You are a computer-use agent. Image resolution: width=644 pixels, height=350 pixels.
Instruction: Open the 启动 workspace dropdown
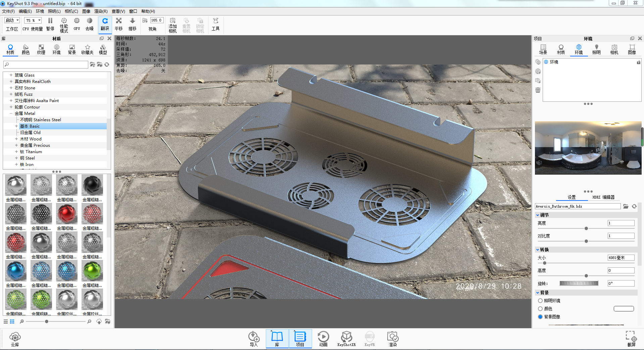click(x=12, y=20)
